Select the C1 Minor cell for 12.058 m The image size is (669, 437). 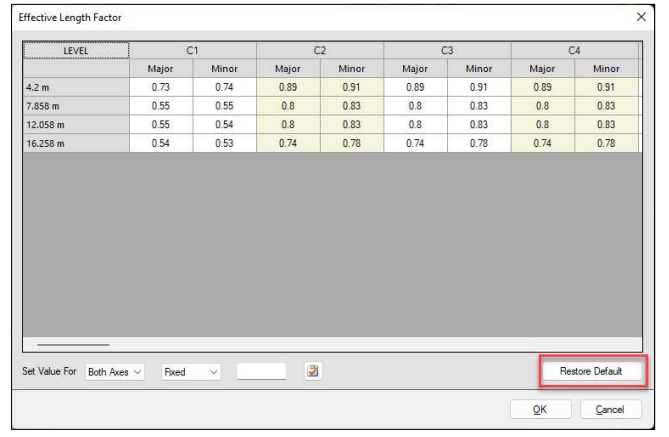(x=224, y=125)
